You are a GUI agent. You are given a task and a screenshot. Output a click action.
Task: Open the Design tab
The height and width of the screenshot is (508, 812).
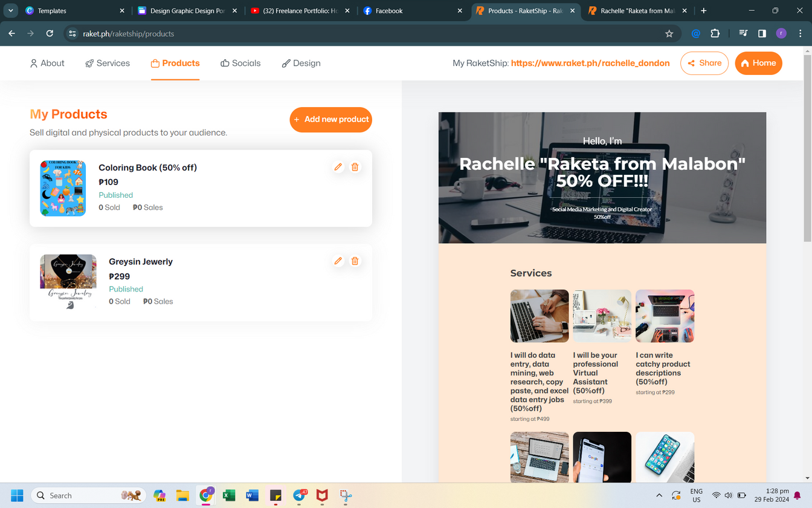pyautogui.click(x=301, y=63)
